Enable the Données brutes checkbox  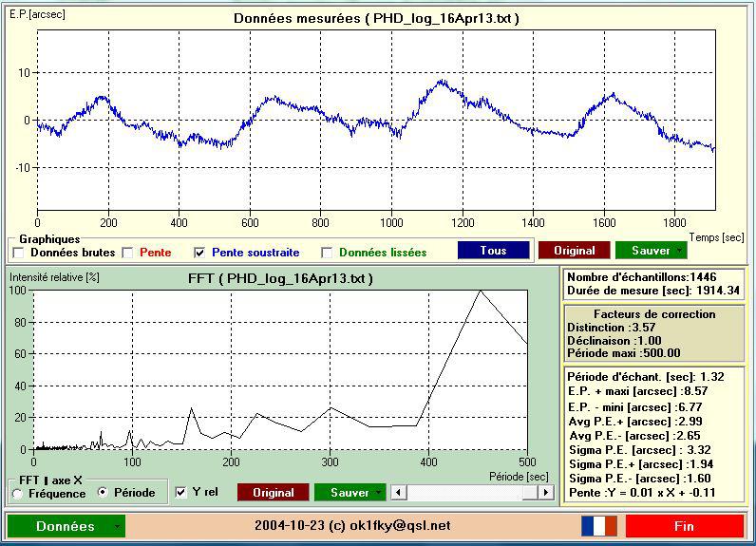tap(19, 252)
